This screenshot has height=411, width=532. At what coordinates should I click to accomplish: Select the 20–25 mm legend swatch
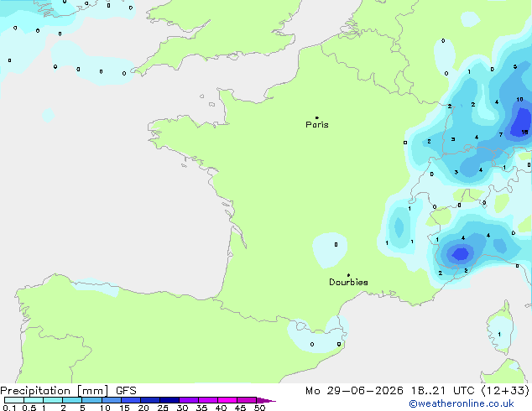tap(150, 400)
